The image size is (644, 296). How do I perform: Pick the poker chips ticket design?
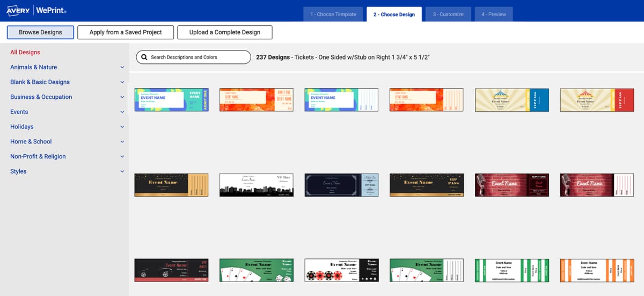click(x=341, y=270)
